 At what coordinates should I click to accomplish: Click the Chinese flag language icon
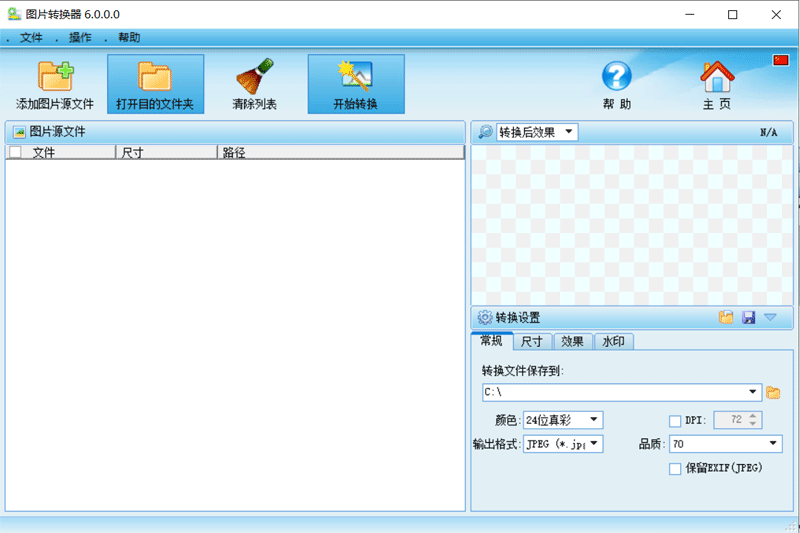tap(781, 61)
